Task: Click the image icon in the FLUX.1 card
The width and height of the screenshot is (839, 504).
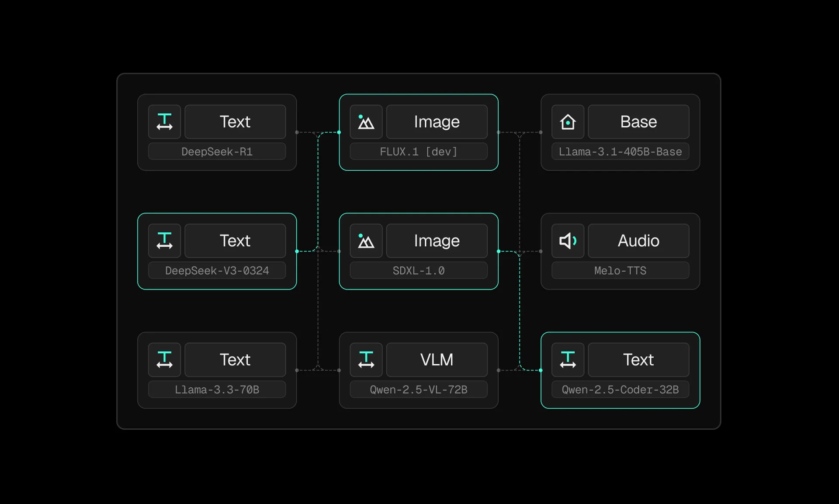Action: 366,122
